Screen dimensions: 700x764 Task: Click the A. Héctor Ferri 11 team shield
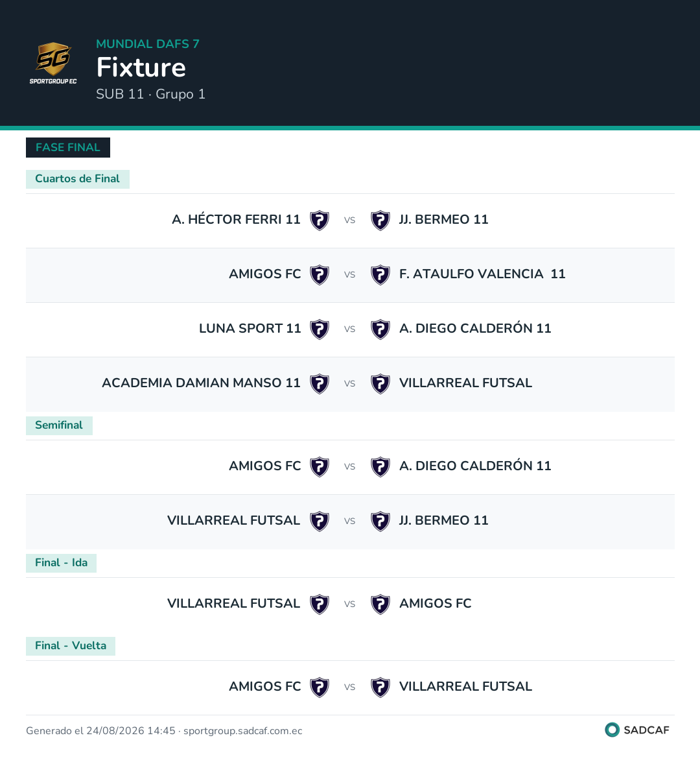(320, 221)
